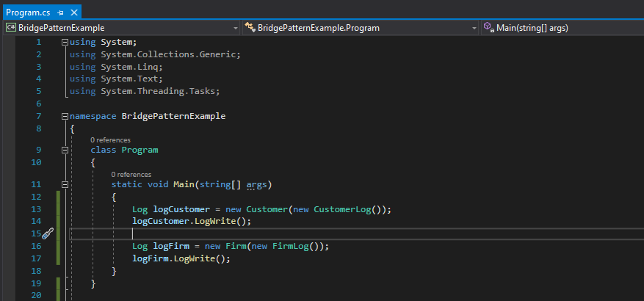The image size is (644, 301).
Task: Collapse the Program class region
Action: pyautogui.click(x=65, y=150)
